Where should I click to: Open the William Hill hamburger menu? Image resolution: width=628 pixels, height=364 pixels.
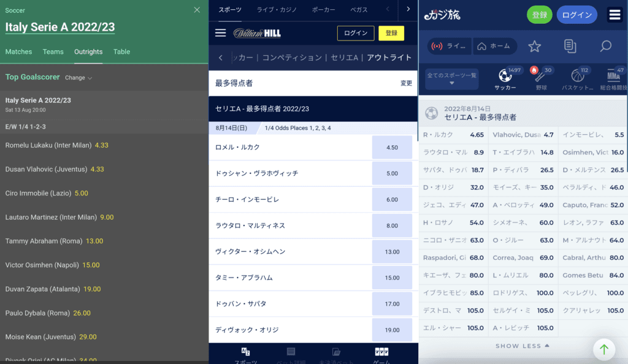(220, 33)
